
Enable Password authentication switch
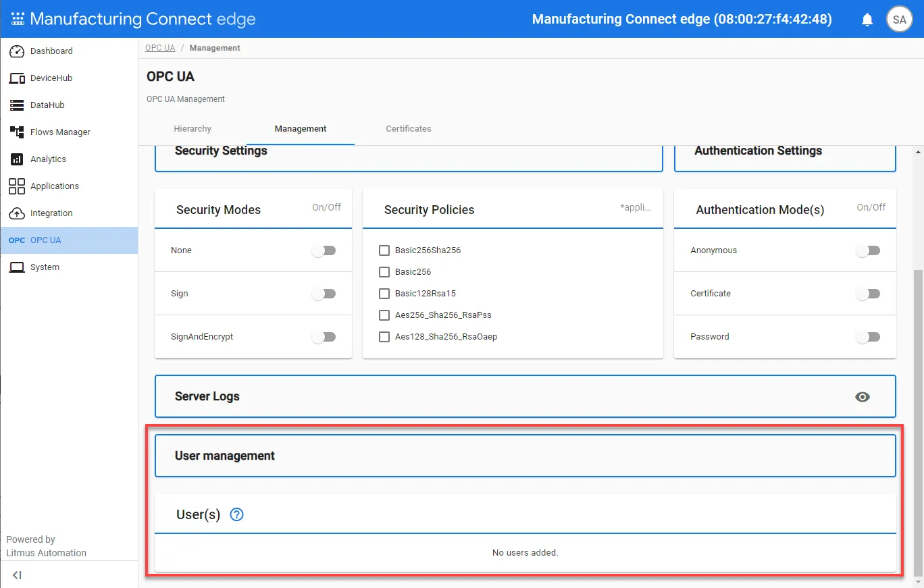pyautogui.click(x=869, y=337)
